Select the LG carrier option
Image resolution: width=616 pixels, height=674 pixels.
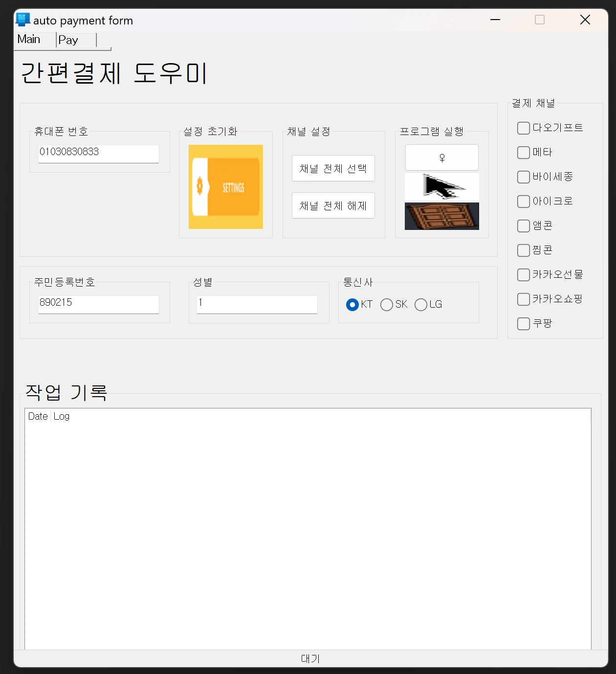point(420,304)
